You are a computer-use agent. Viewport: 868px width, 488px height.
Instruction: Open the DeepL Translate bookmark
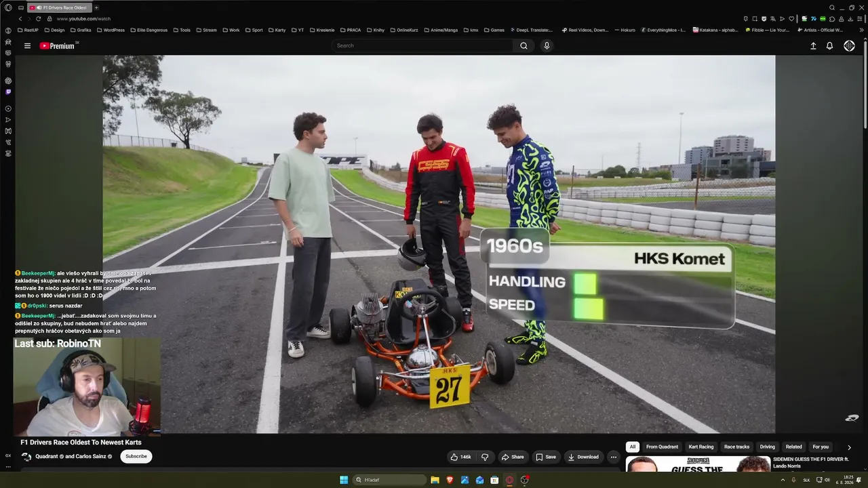531,30
